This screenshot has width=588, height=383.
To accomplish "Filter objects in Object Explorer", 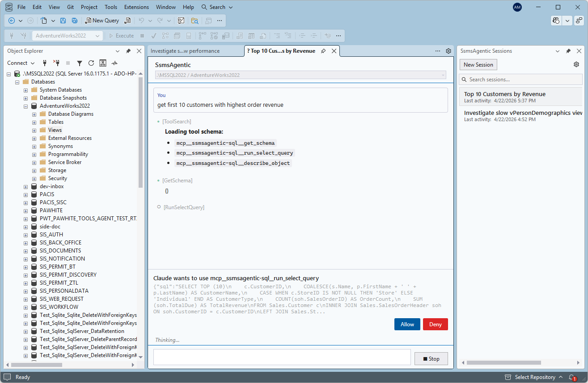I will point(80,63).
